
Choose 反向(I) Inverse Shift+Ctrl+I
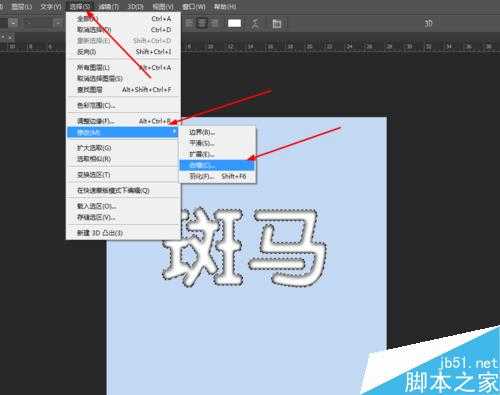[123, 52]
